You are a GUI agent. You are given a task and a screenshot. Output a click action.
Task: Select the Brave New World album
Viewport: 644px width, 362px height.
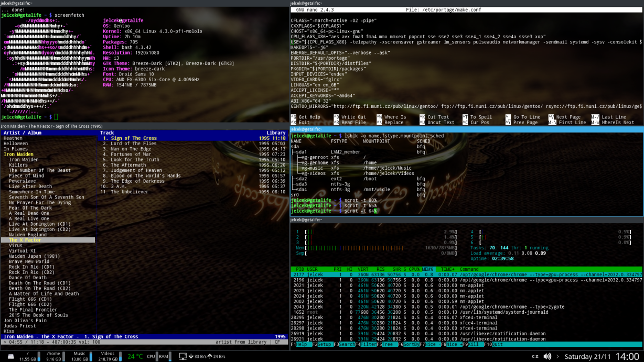(x=29, y=261)
